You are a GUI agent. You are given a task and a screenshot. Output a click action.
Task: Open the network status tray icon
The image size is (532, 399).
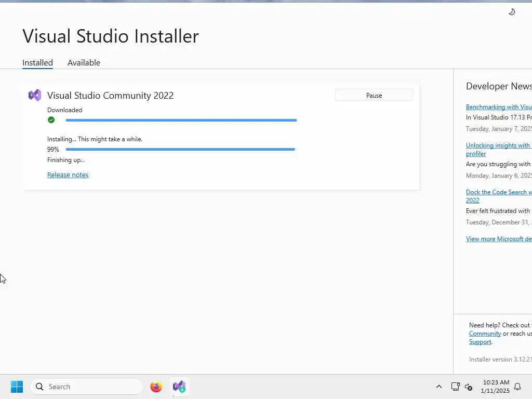coord(455,387)
